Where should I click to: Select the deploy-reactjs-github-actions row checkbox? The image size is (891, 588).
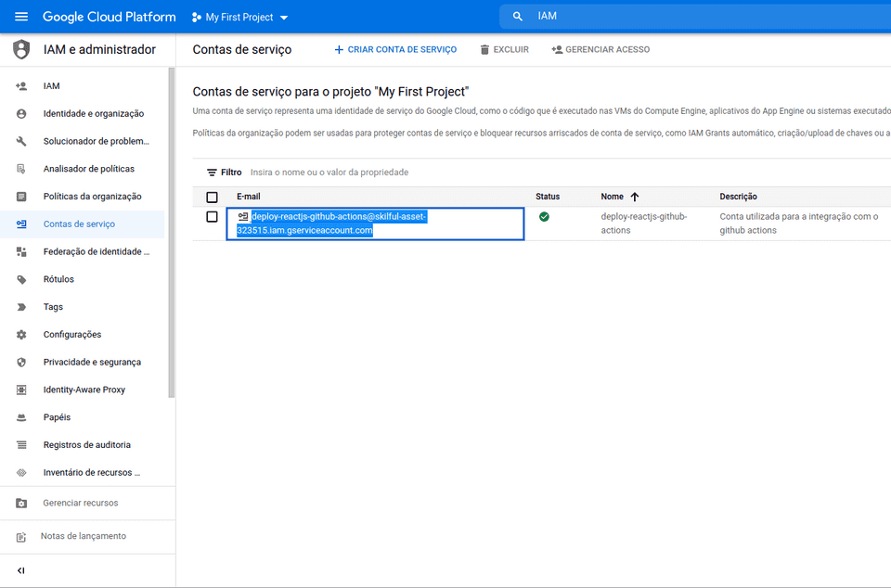pos(212,217)
